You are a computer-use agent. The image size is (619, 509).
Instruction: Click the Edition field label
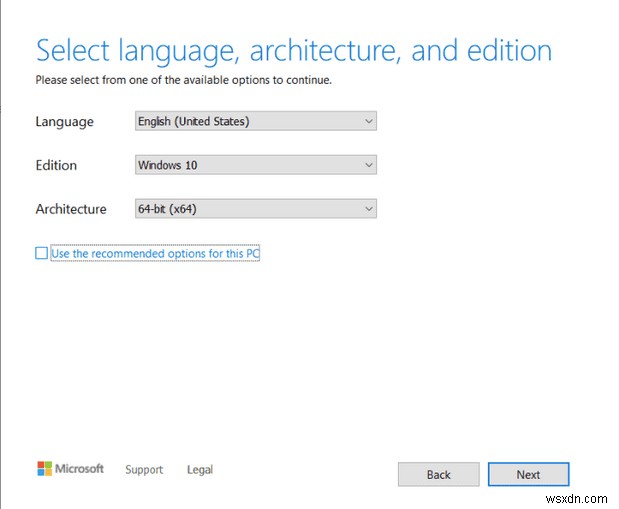56,165
